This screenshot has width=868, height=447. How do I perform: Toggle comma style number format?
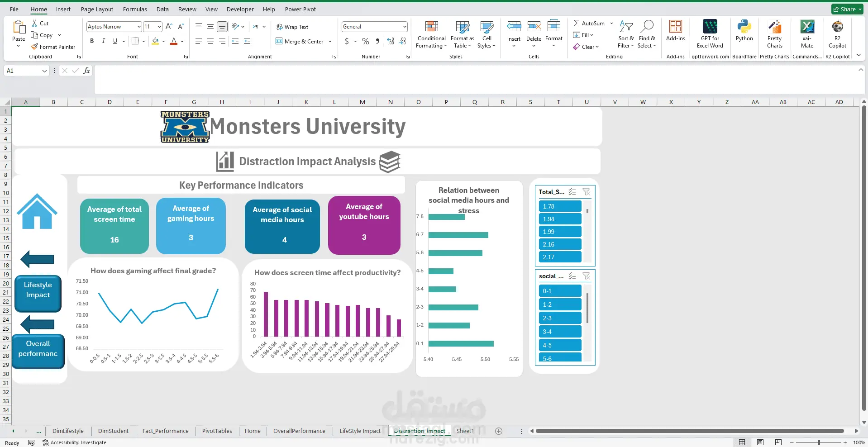[x=377, y=41]
